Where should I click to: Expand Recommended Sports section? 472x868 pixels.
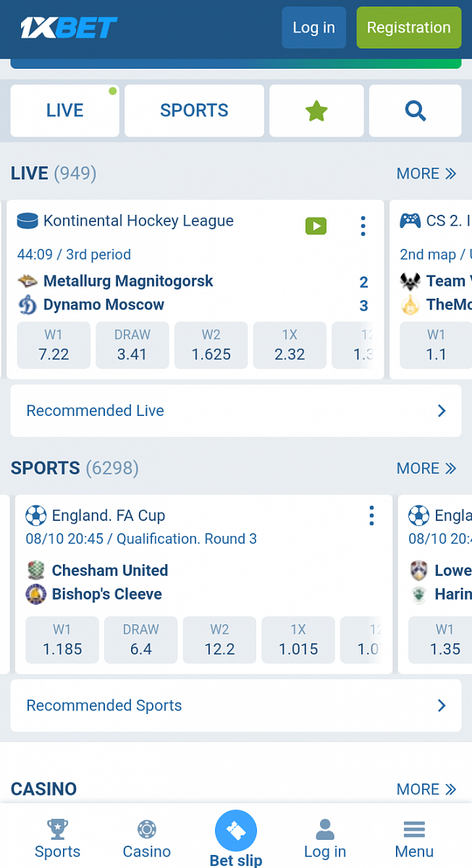(236, 705)
